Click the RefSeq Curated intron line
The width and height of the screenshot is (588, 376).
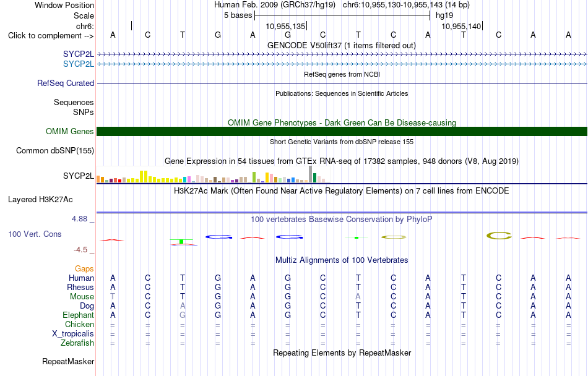click(342, 83)
